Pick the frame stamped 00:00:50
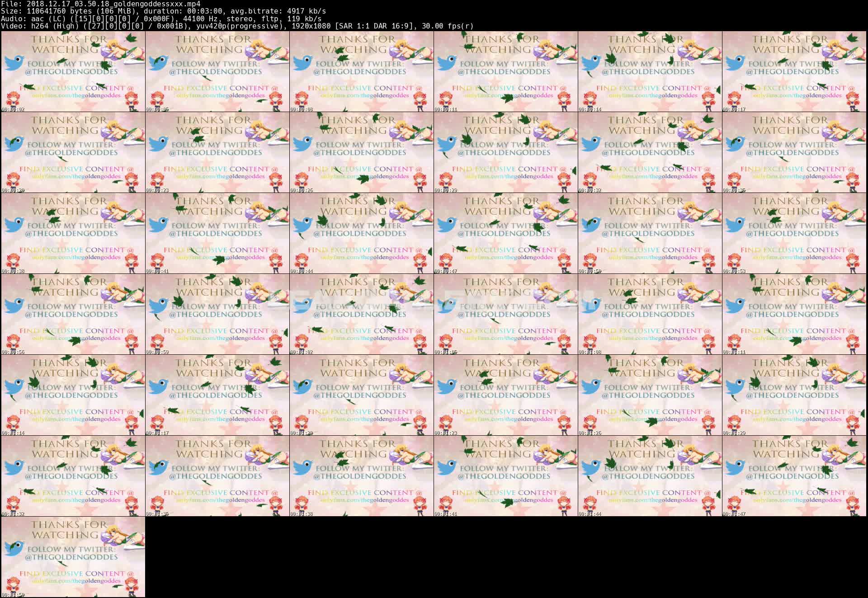Screen dimensions: 868x598 click(x=650, y=233)
